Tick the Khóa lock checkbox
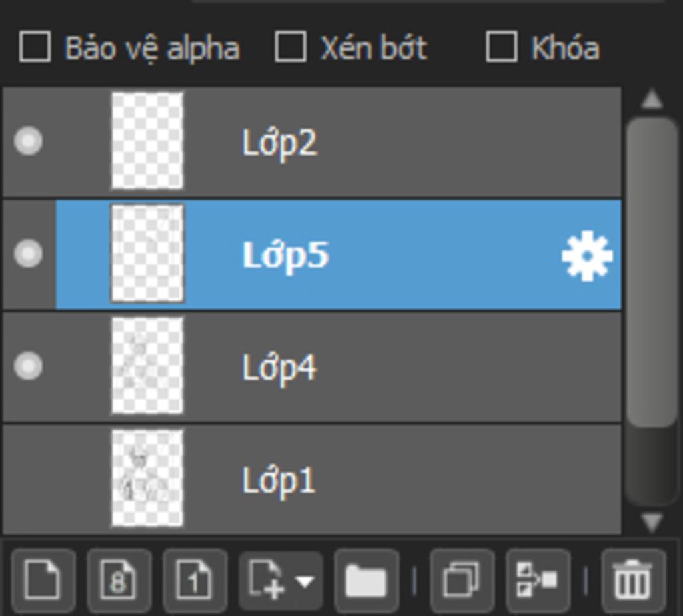The image size is (683, 616). pyautogui.click(x=501, y=47)
